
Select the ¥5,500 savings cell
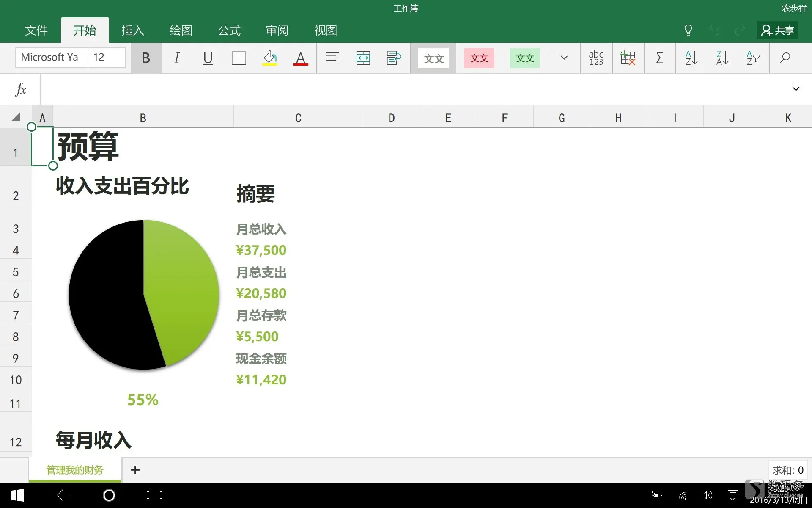(257, 337)
